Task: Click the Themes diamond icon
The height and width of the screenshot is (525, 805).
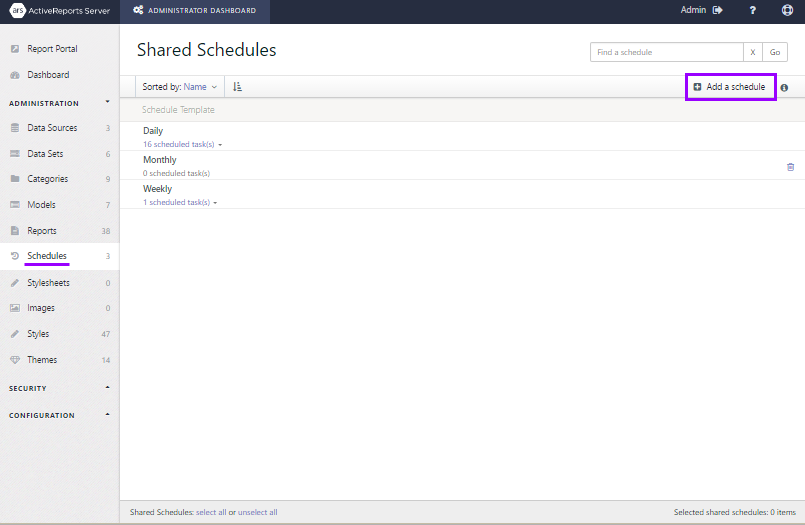Action: (15, 360)
